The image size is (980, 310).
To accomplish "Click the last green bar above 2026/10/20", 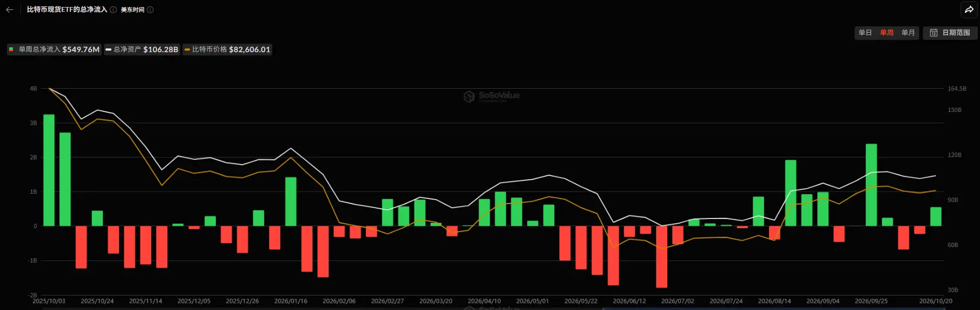I will pyautogui.click(x=936, y=216).
